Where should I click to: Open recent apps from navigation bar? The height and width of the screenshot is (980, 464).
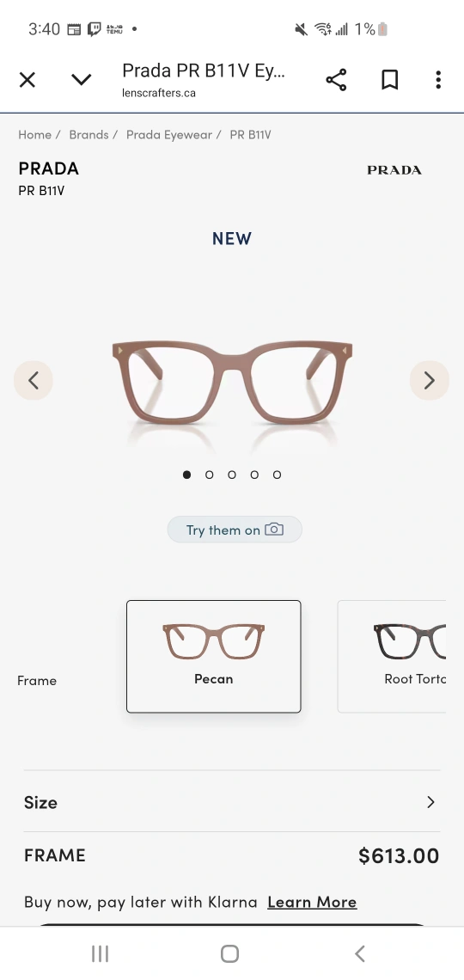pyautogui.click(x=100, y=953)
